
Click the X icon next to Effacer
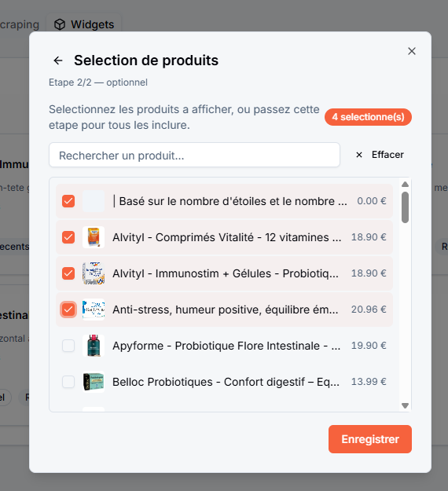point(359,155)
